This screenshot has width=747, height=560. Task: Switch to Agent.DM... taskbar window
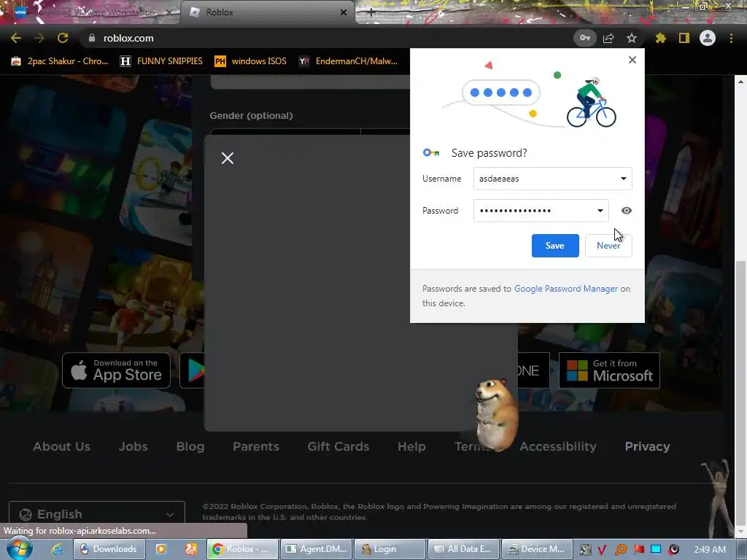point(317,549)
